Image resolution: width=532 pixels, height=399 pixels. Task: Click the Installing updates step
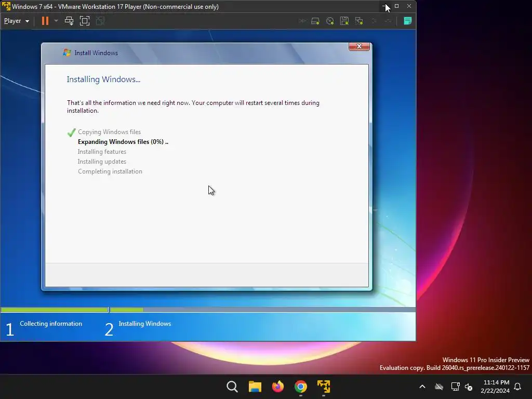tap(102, 162)
